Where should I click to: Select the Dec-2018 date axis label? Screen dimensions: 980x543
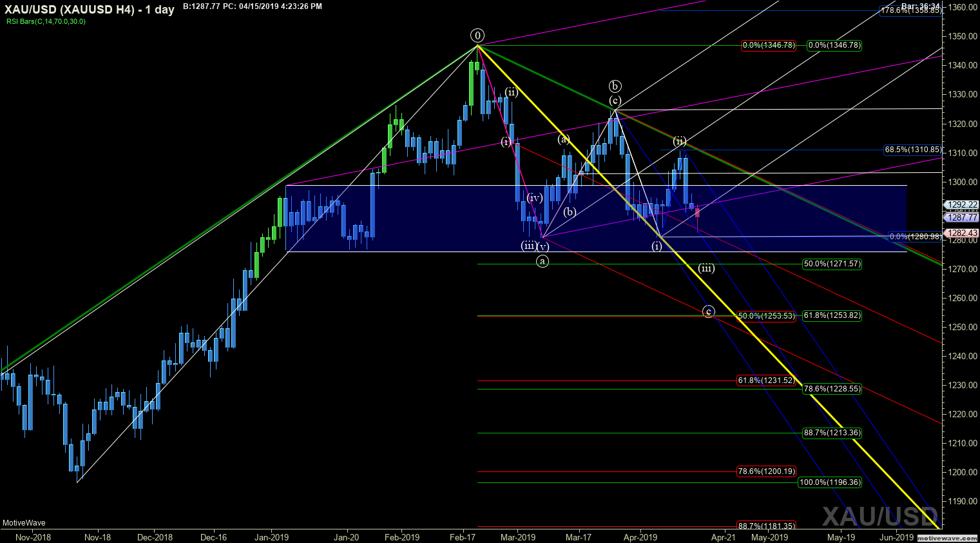(x=155, y=537)
